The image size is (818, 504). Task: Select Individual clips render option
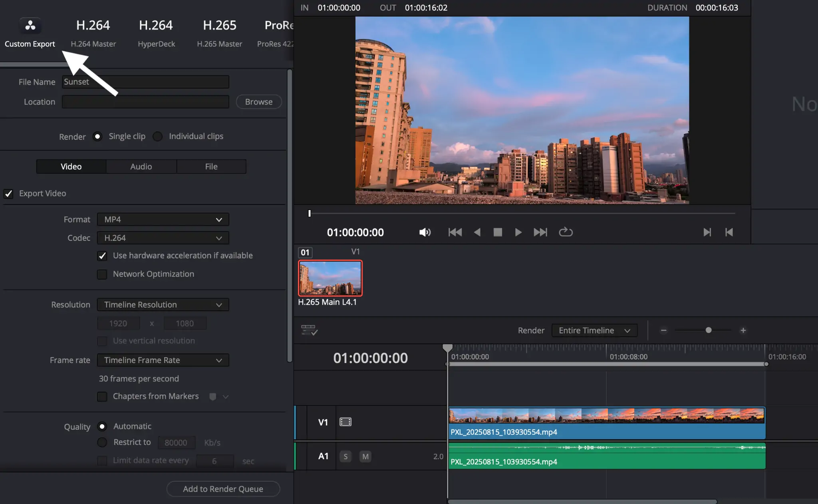pos(158,137)
